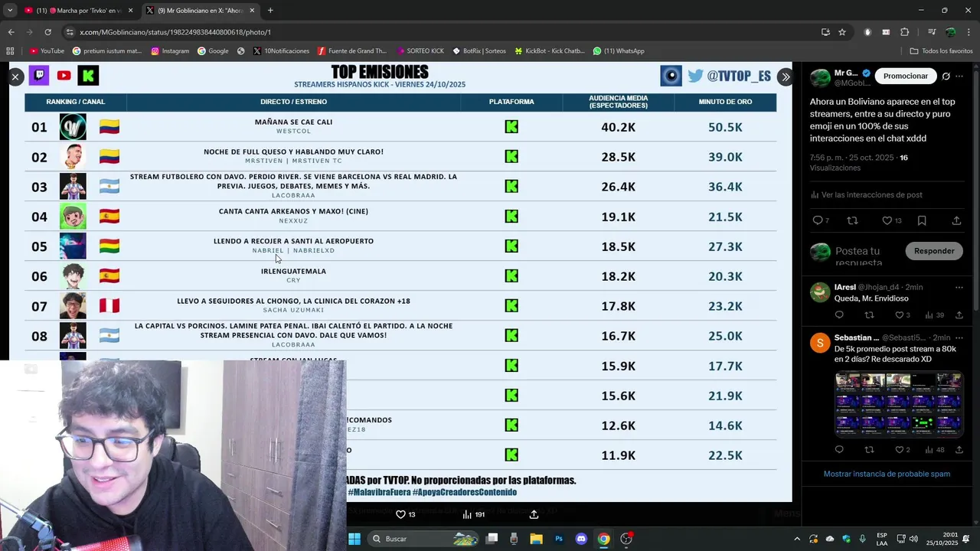Share the photo using the bottom share icon
Image resolution: width=980 pixels, height=551 pixels.
[x=534, y=514]
